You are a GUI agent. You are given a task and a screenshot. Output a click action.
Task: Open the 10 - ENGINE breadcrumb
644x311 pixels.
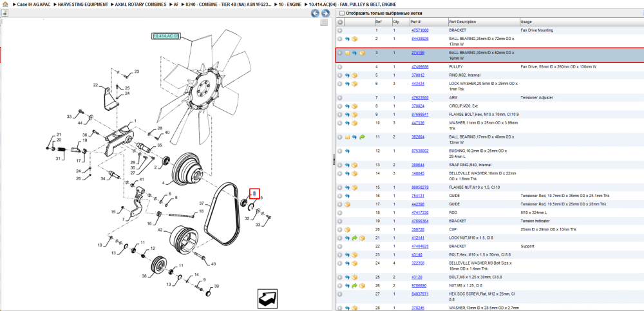tap(290, 4)
